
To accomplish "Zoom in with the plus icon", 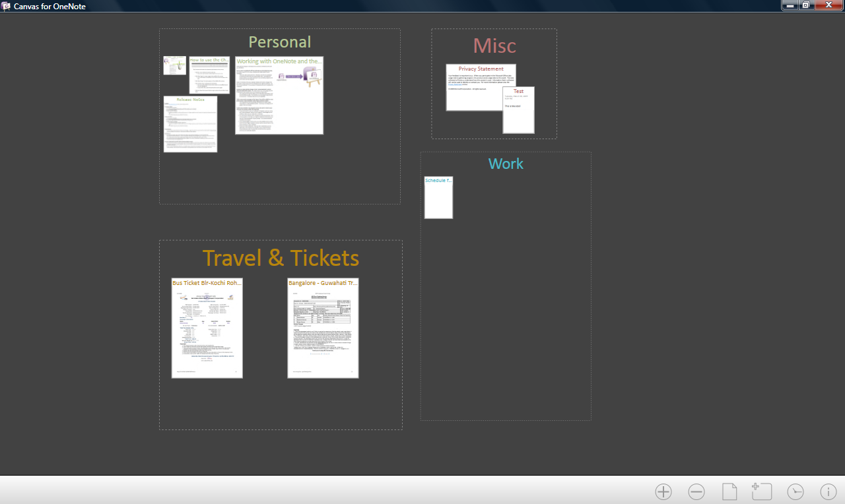I will (663, 491).
